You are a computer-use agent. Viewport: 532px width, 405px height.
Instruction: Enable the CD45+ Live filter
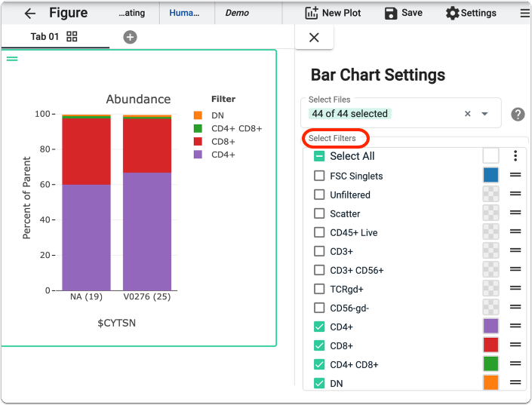click(319, 232)
